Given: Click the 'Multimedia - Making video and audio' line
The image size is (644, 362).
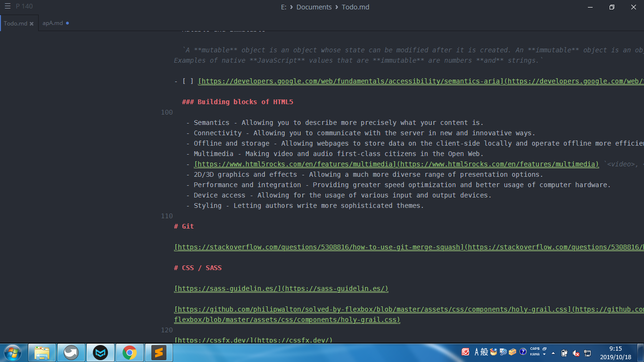Looking at the screenshot, I should pyautogui.click(x=335, y=154).
